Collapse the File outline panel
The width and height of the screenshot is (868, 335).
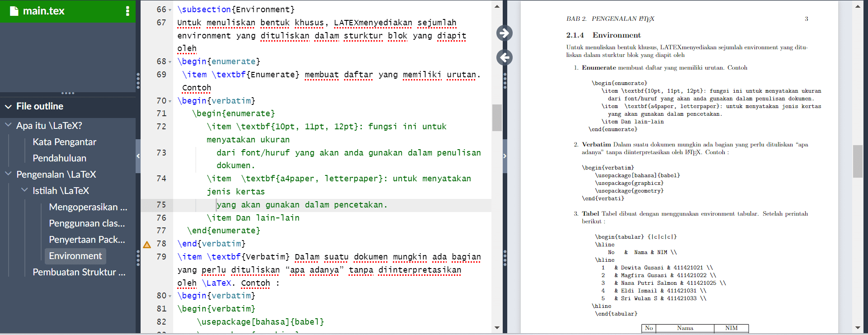[x=8, y=107]
